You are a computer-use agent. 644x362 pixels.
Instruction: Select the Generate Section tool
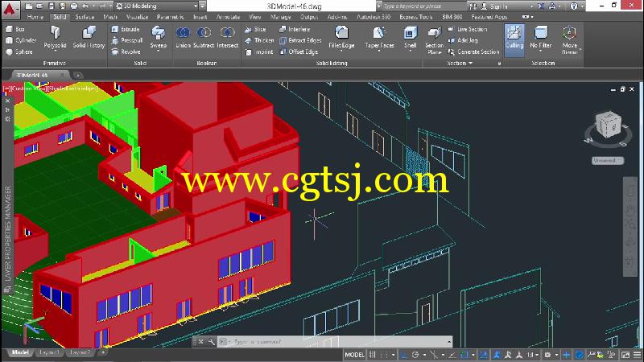point(473,51)
